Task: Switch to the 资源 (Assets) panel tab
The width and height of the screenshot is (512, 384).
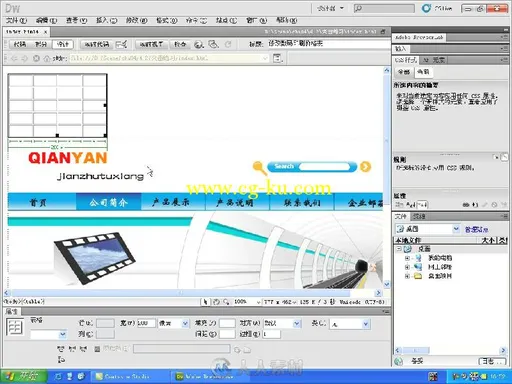Action: click(x=419, y=216)
